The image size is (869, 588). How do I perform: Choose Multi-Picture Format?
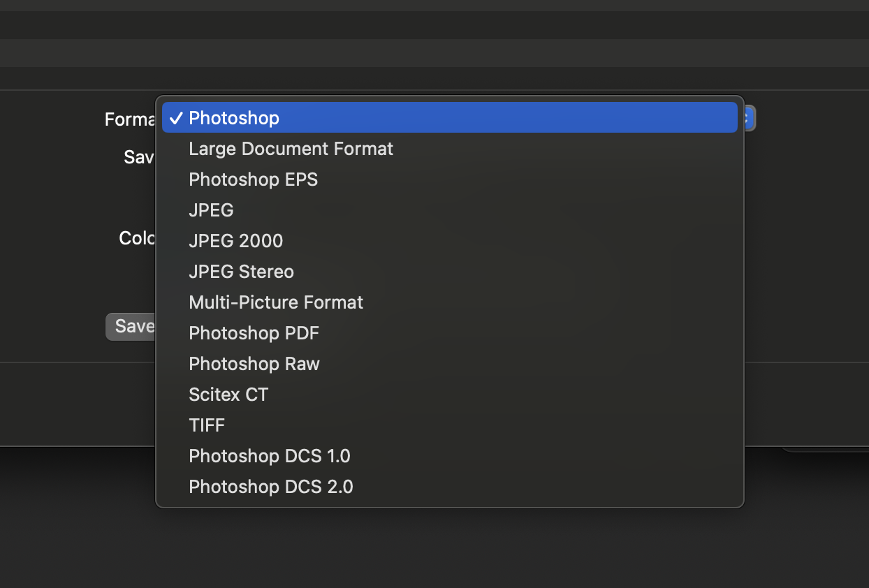tap(276, 302)
